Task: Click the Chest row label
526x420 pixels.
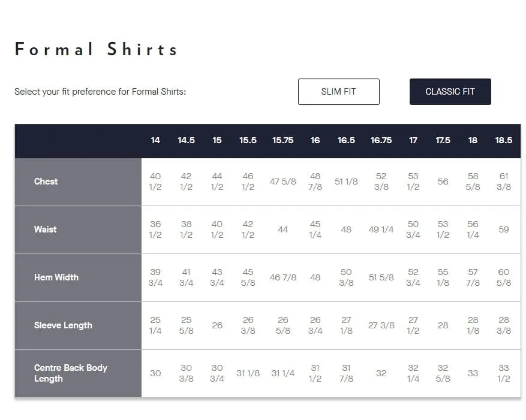Action: [x=46, y=182]
